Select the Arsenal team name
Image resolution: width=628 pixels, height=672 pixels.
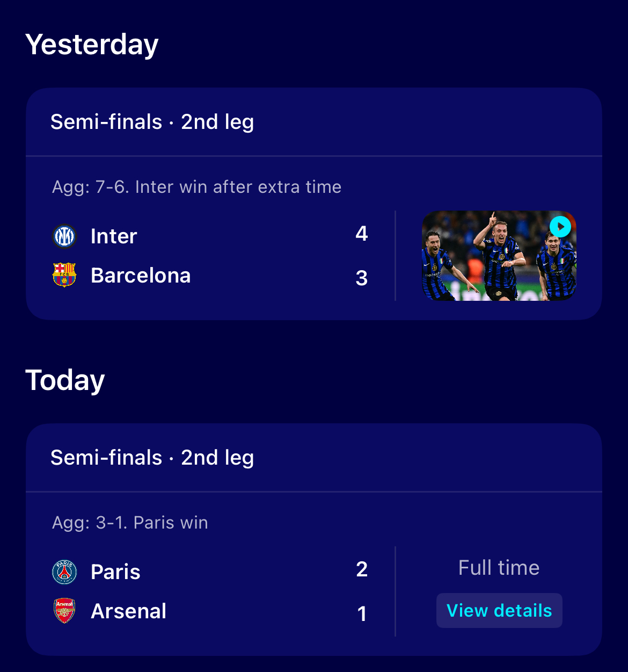click(x=129, y=611)
